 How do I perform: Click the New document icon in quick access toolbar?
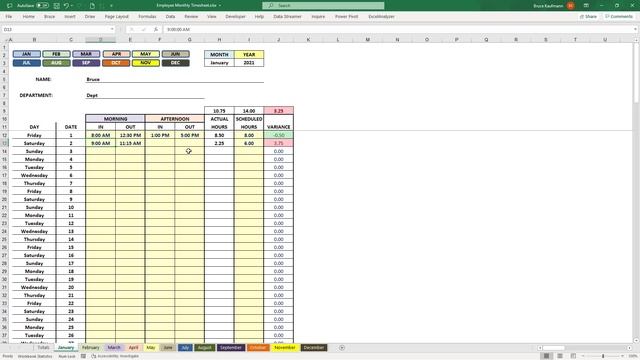click(x=93, y=6)
